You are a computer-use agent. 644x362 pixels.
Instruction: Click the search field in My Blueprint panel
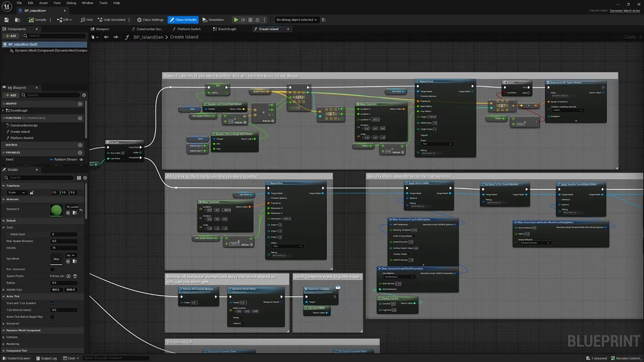point(50,95)
